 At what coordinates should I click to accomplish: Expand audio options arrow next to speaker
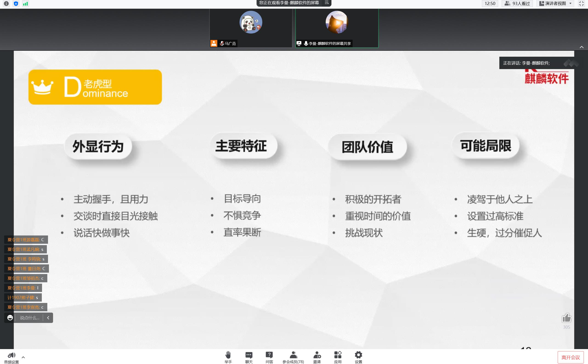23,357
